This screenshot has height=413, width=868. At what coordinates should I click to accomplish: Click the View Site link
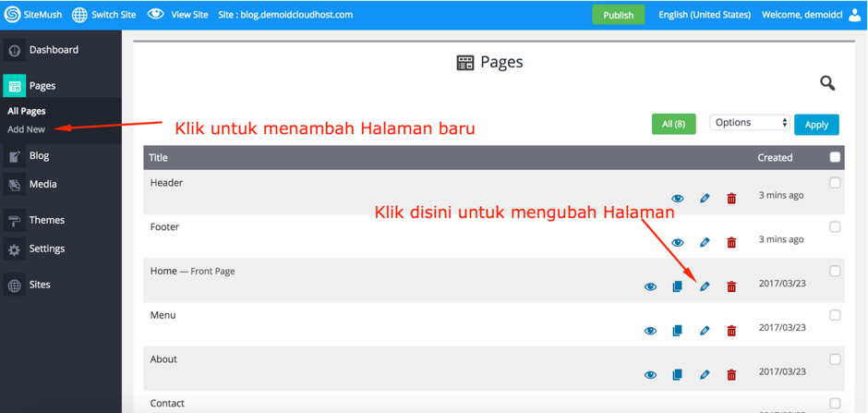tap(189, 15)
